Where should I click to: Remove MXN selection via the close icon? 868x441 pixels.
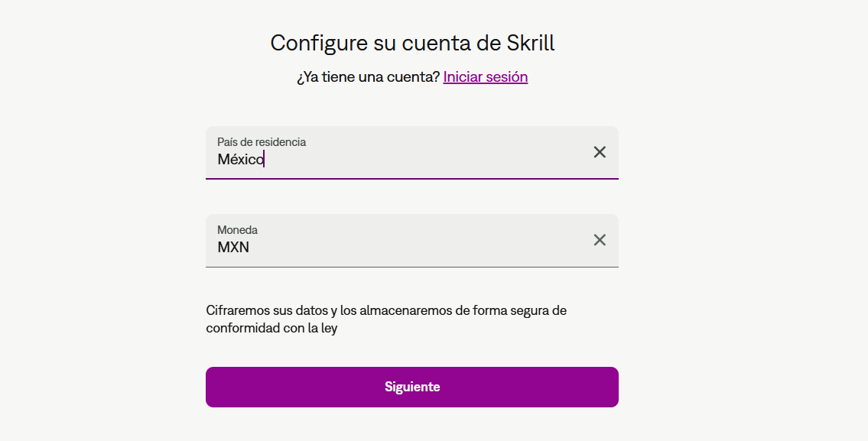coord(600,240)
